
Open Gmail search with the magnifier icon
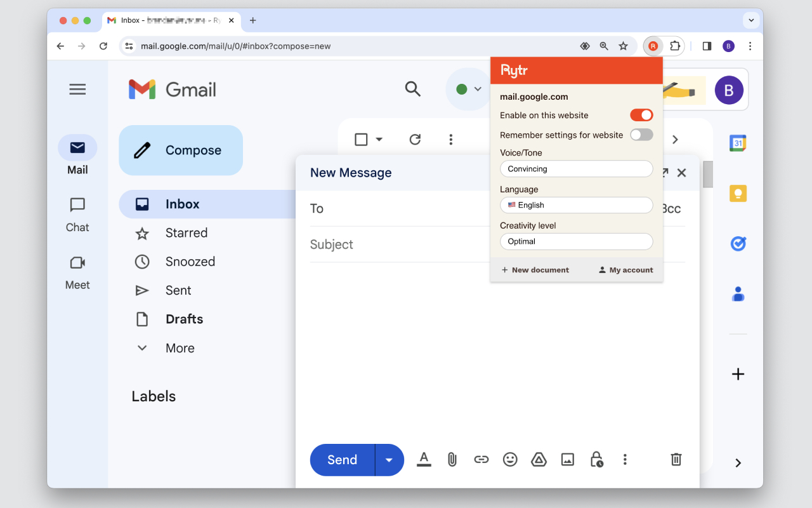pos(413,89)
